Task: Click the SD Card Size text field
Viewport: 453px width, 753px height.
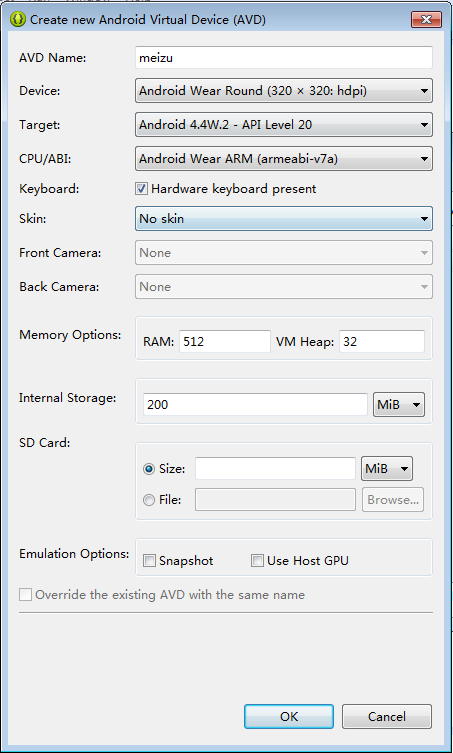Action: point(275,469)
